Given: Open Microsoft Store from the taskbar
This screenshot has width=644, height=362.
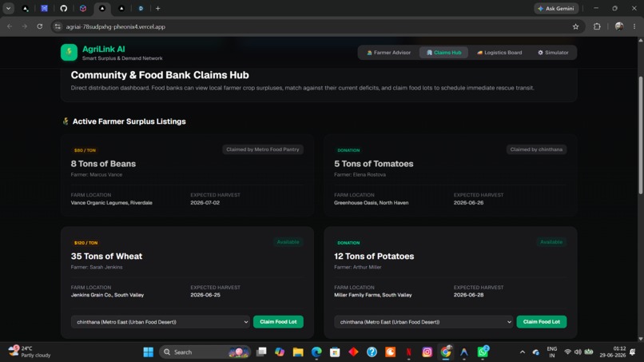Looking at the screenshot, I should tap(335, 352).
